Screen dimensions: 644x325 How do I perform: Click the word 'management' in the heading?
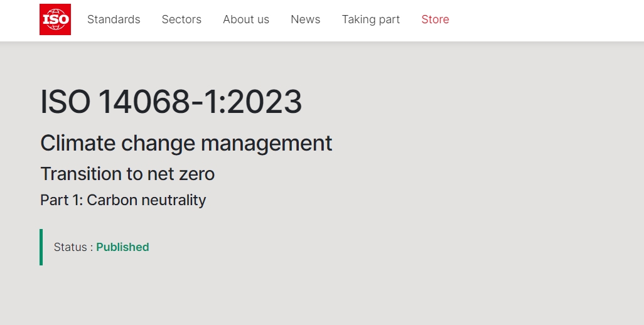267,144
